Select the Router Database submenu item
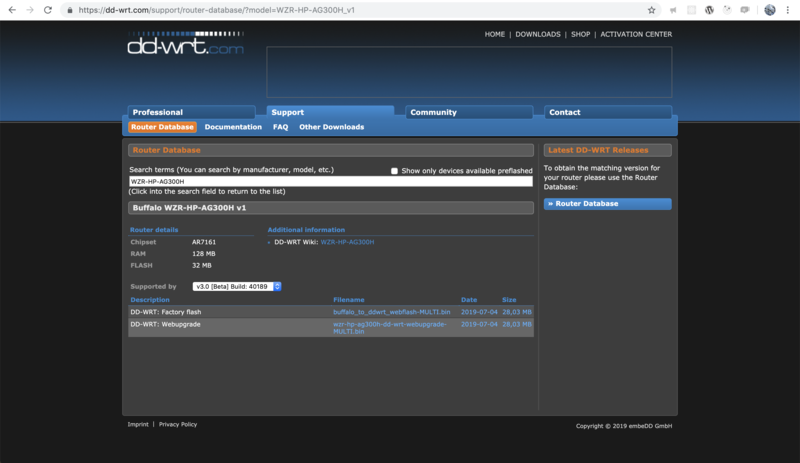 click(162, 127)
